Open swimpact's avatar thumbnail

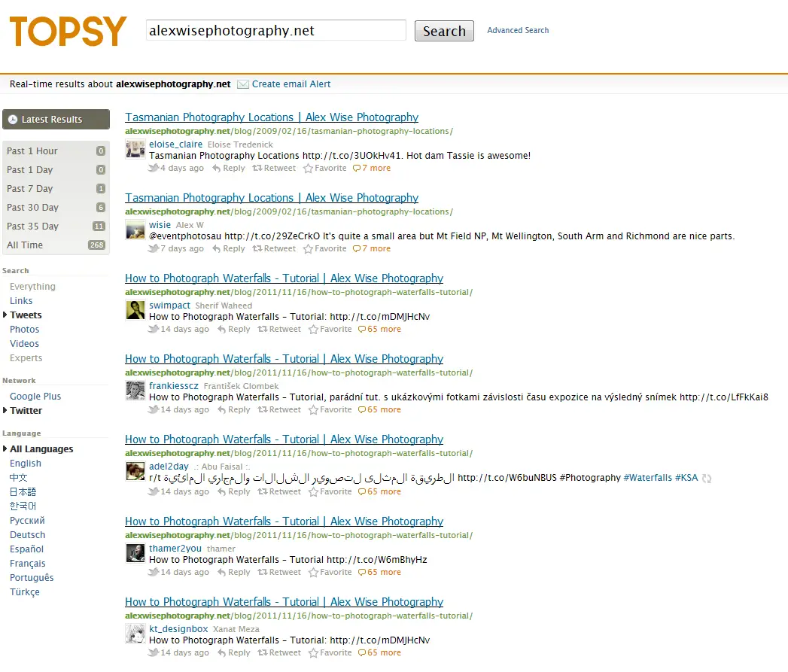[135, 310]
